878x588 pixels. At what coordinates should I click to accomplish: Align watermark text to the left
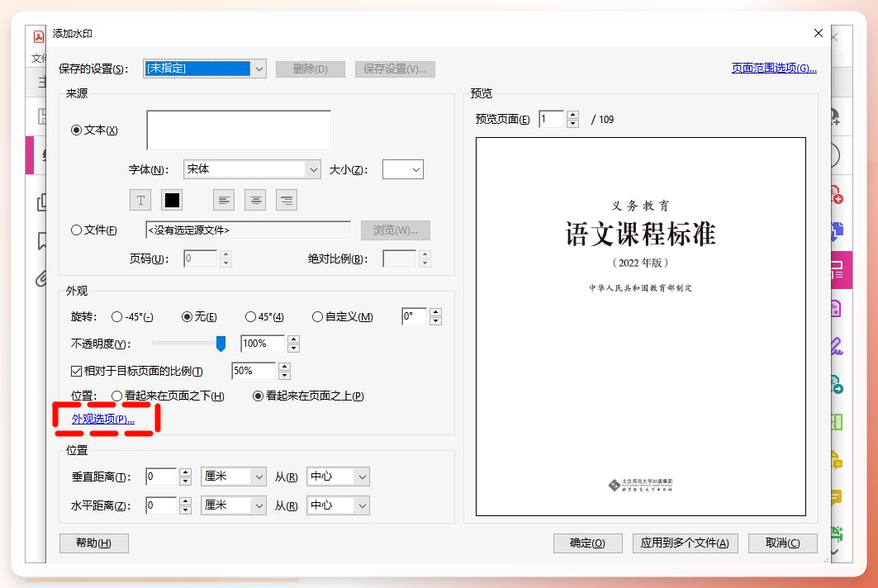[x=223, y=200]
